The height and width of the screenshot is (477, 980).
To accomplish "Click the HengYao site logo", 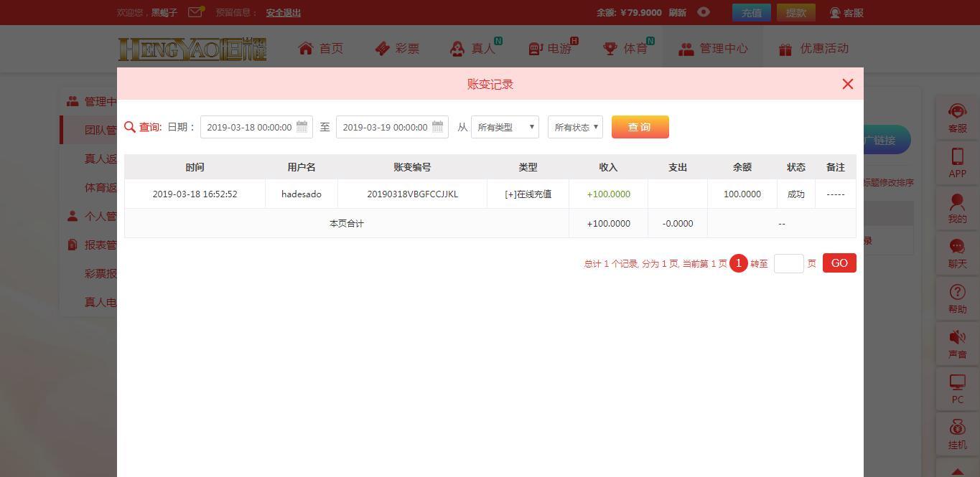I will pos(192,49).
